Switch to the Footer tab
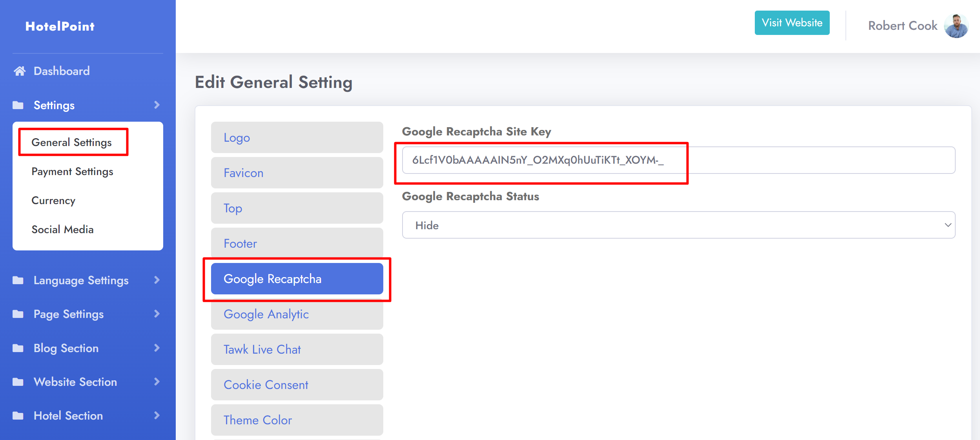Screen dimensions: 980x440 click(x=297, y=243)
